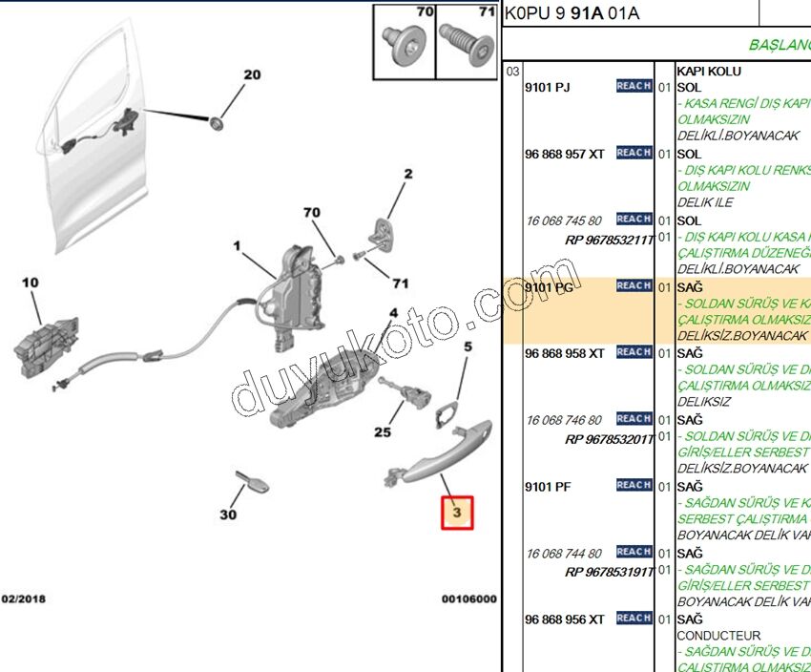Click the grommet part 20 beside the door

pos(218,121)
